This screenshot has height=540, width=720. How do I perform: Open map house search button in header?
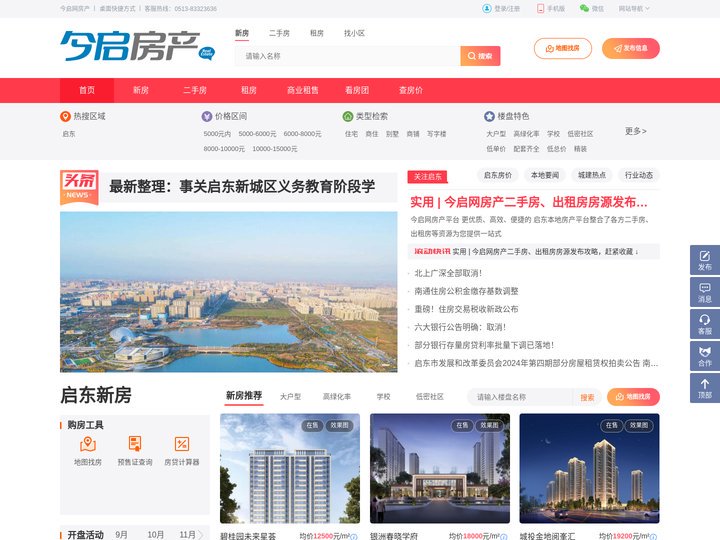562,48
